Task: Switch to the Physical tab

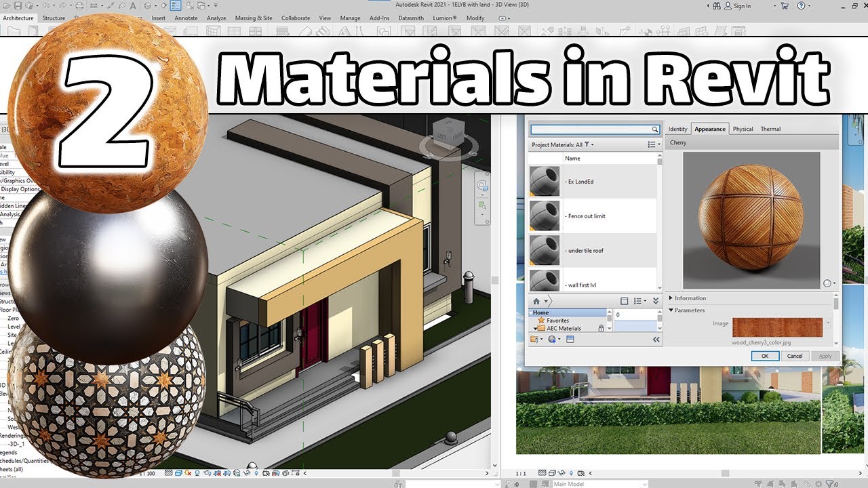Action: pyautogui.click(x=743, y=129)
